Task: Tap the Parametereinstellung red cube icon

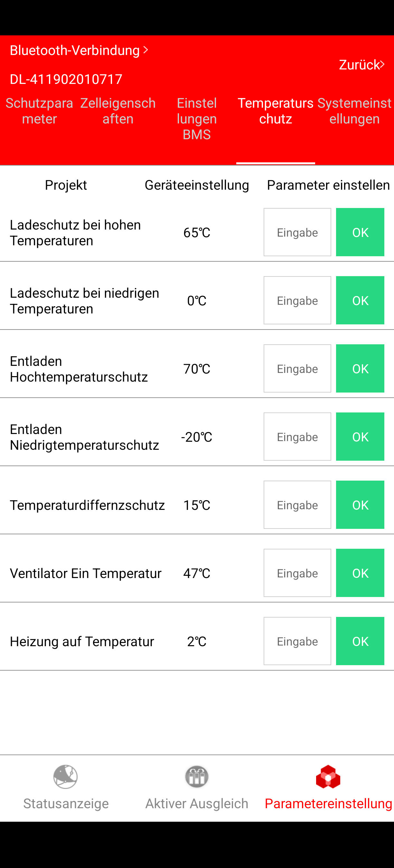Action: click(328, 777)
